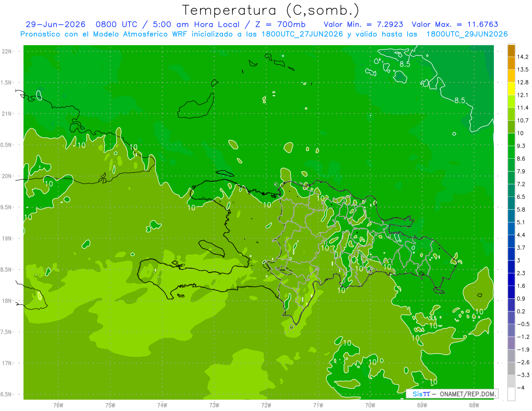
Task: Click the '14.2' colorbar value
Action: 523,57
